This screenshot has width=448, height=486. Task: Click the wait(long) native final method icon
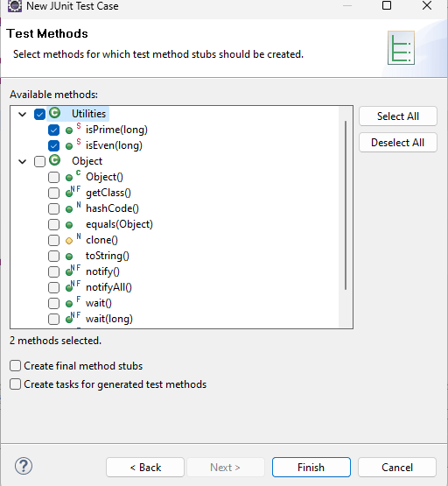coord(73,319)
